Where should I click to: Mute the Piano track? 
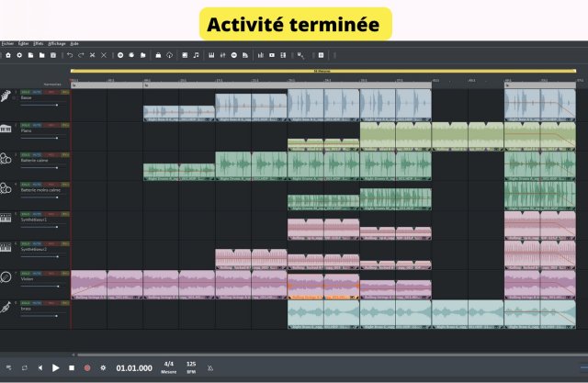(38, 123)
